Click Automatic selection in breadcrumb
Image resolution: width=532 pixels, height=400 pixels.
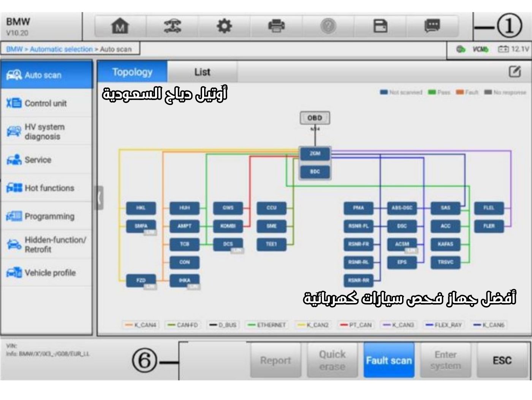coord(61,49)
